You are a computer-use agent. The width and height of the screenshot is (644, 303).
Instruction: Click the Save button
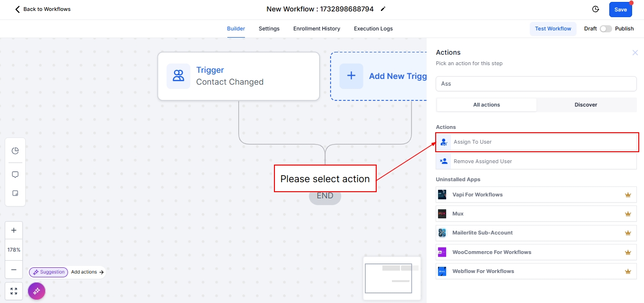pyautogui.click(x=620, y=10)
